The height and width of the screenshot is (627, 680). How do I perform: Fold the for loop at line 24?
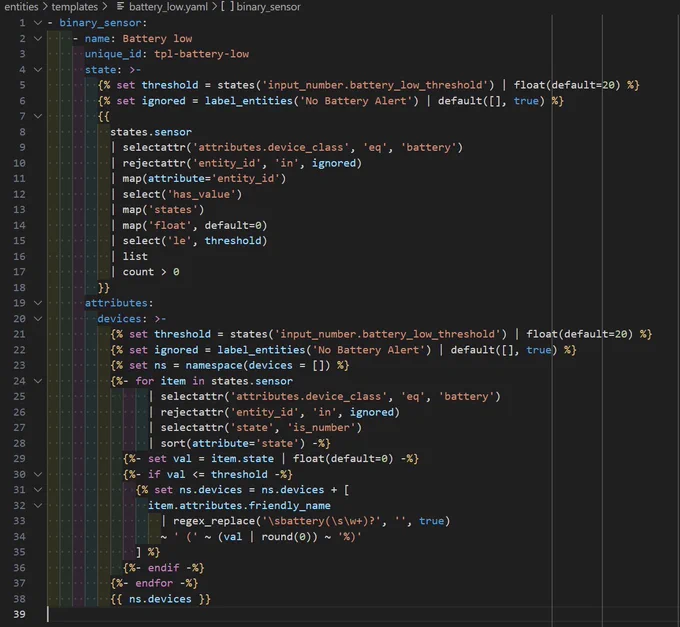coord(38,381)
